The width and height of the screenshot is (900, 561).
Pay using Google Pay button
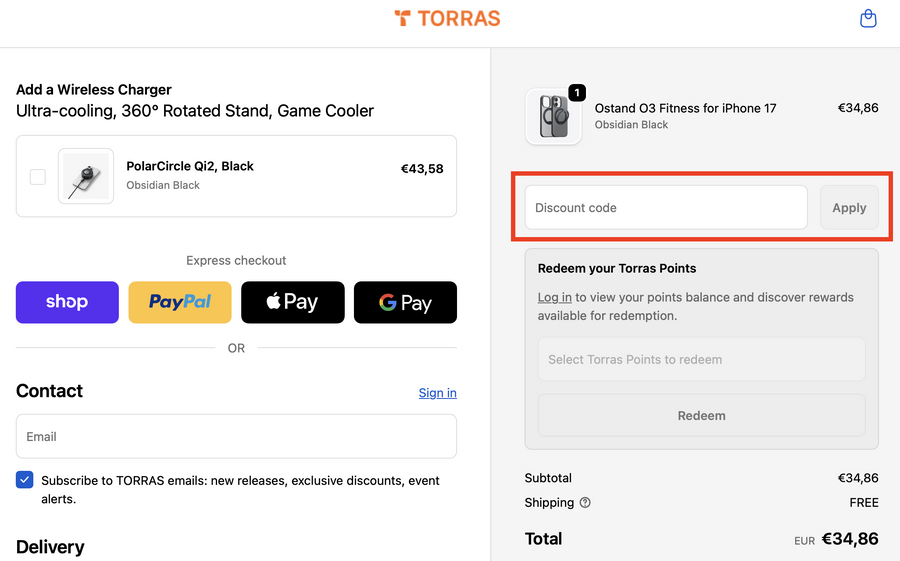pyautogui.click(x=405, y=302)
